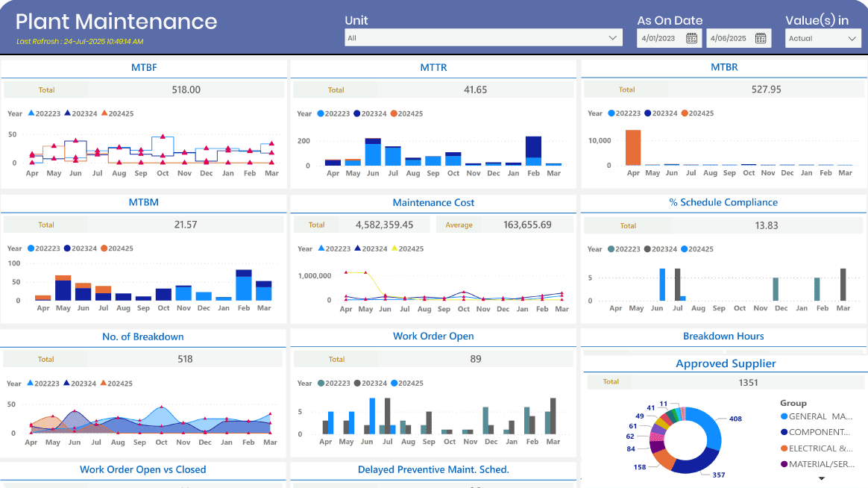Click 202223 legend dot in Schedule Compliance chart

[x=611, y=249]
